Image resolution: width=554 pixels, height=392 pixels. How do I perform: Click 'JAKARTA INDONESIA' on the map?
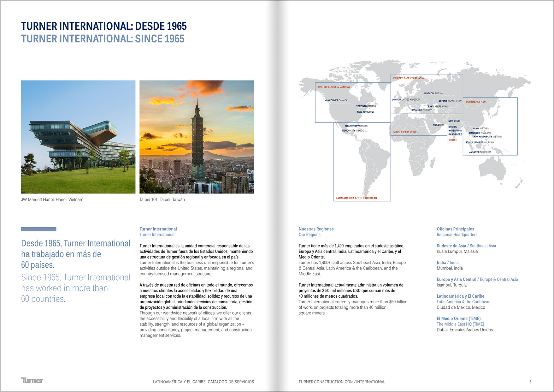[480, 152]
